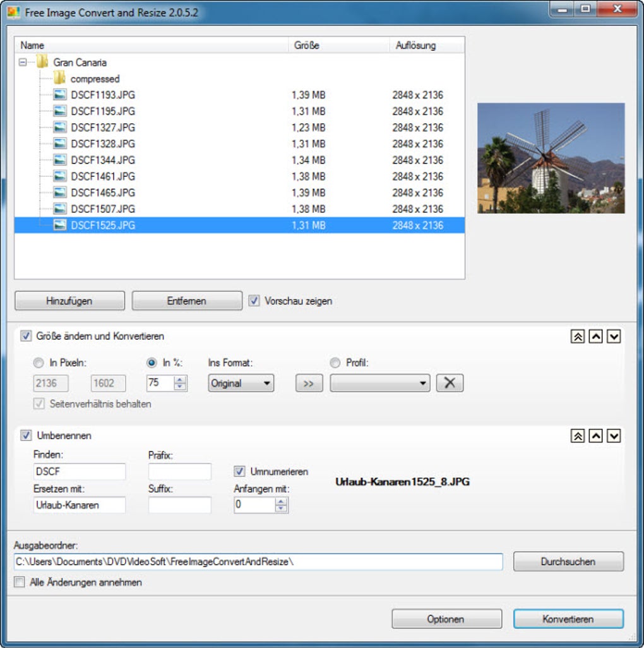
Task: Sort by the Größe column header
Action: (x=338, y=45)
